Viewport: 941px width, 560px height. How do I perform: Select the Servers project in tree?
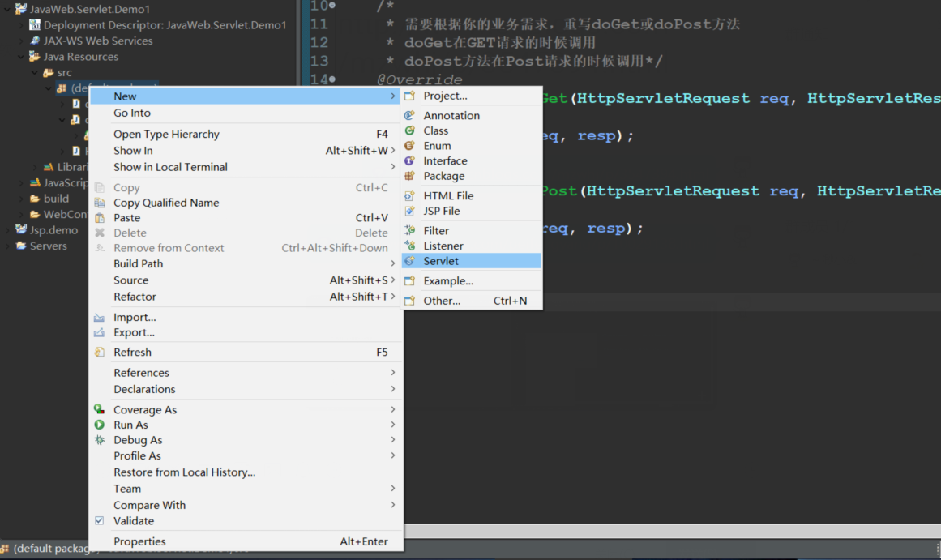(x=48, y=246)
